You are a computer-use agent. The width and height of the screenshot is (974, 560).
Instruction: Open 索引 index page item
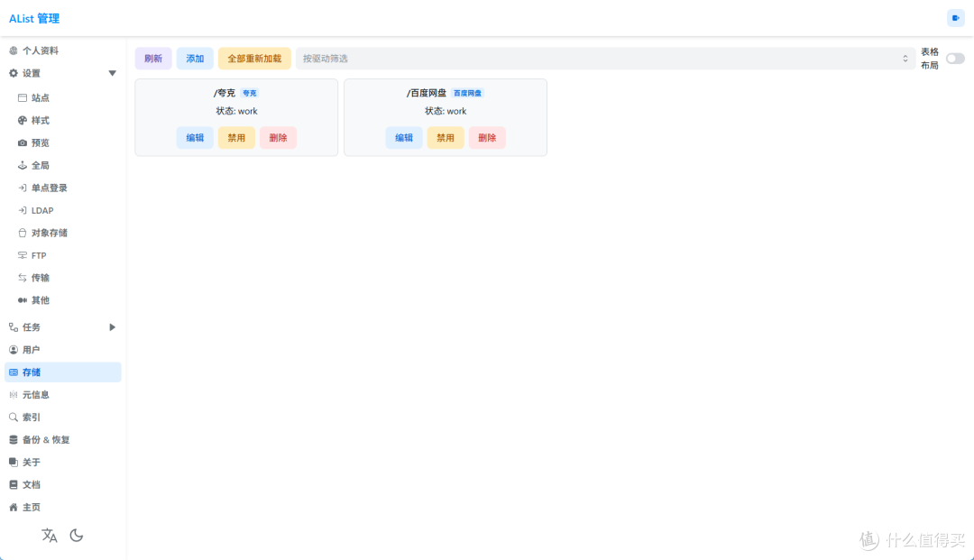coord(63,418)
